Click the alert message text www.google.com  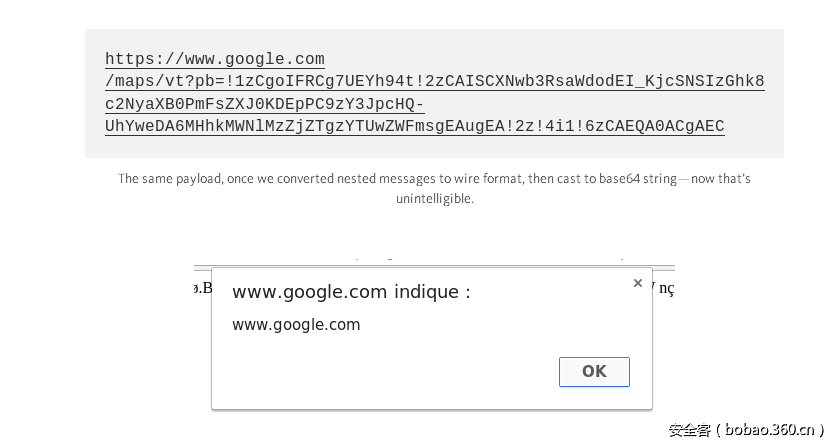[296, 324]
